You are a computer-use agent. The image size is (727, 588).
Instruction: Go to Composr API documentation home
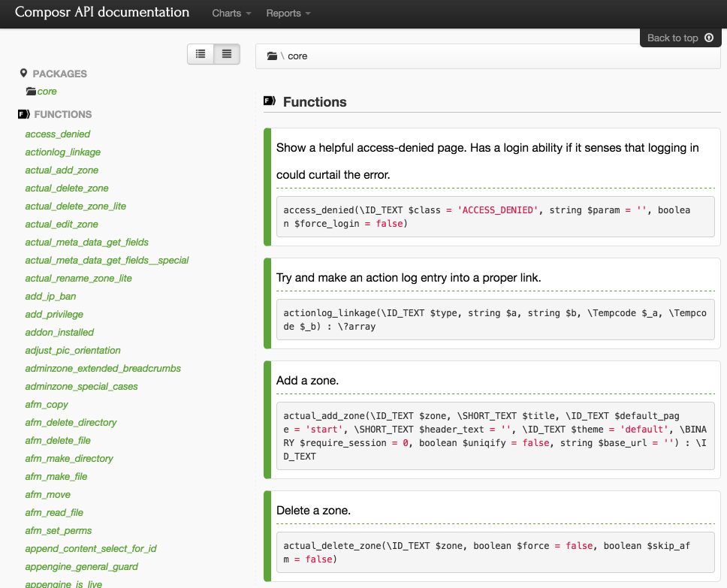pos(102,12)
